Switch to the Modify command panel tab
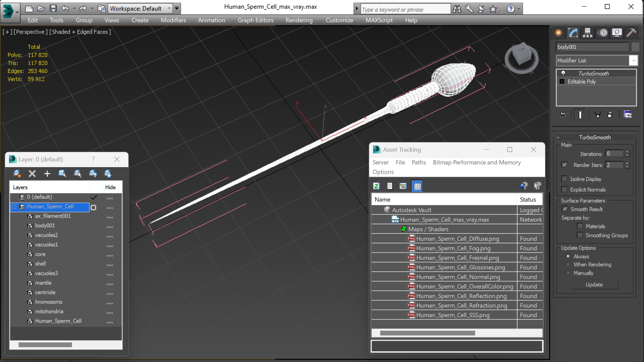 pyautogui.click(x=573, y=32)
